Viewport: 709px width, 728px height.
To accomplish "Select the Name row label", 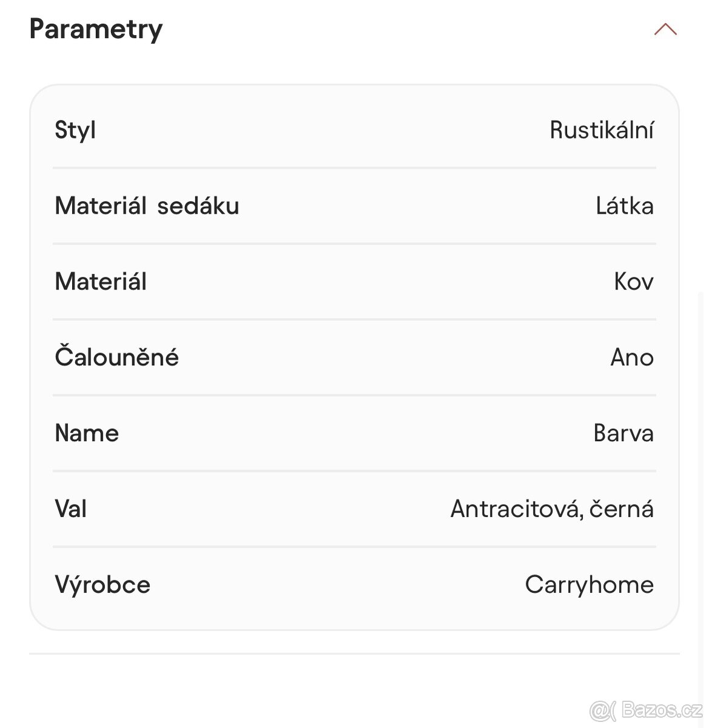I will tap(87, 433).
